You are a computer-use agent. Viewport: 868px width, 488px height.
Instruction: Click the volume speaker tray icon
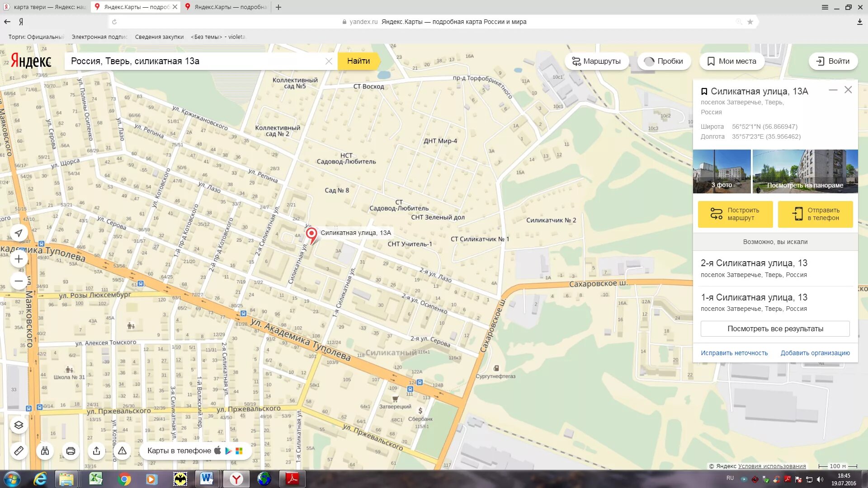(x=820, y=479)
